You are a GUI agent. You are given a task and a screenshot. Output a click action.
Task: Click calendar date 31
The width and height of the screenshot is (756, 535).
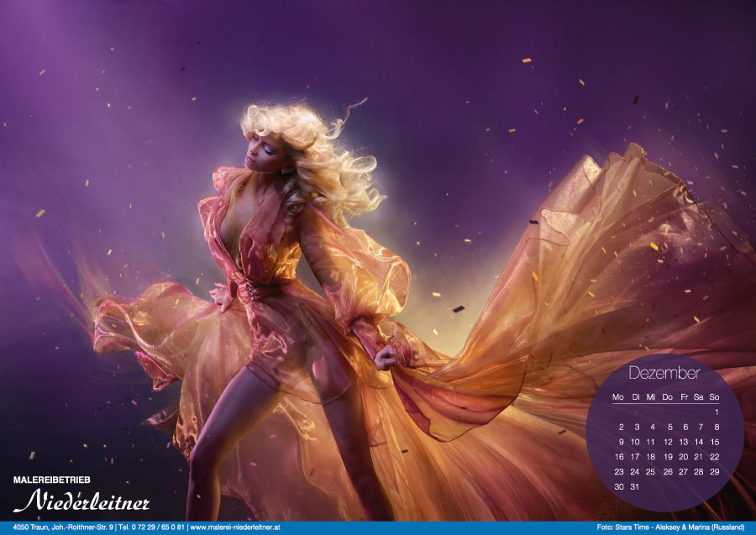click(x=635, y=487)
